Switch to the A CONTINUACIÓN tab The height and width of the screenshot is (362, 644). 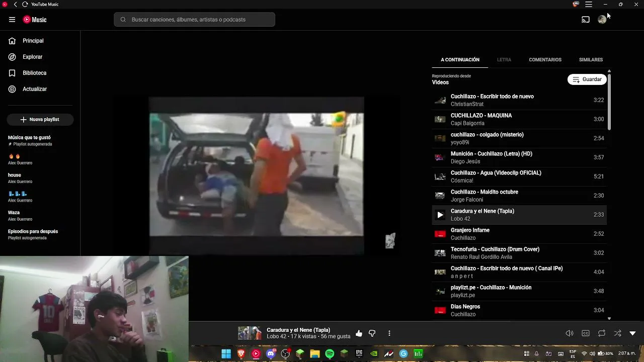click(x=460, y=60)
